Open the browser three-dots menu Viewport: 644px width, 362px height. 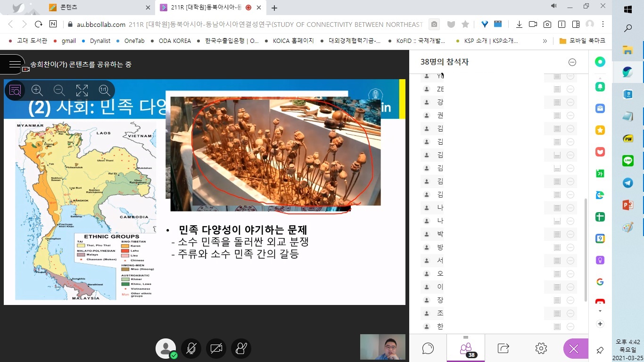click(603, 24)
